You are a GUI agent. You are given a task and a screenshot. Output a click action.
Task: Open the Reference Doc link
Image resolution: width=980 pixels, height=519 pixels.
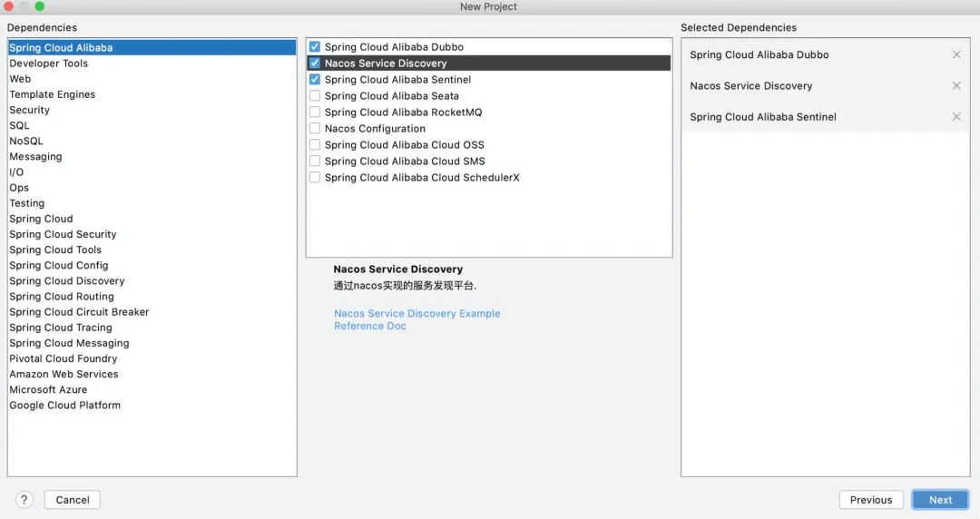(370, 326)
